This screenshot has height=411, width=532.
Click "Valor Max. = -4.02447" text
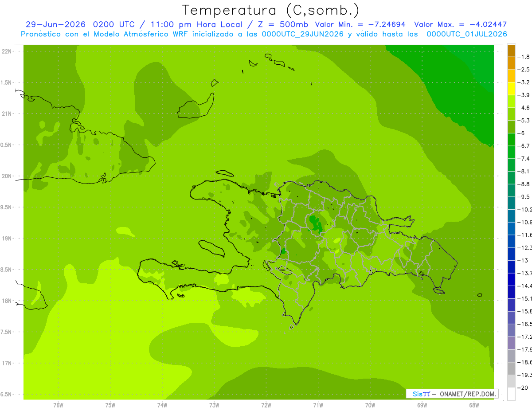(x=461, y=25)
